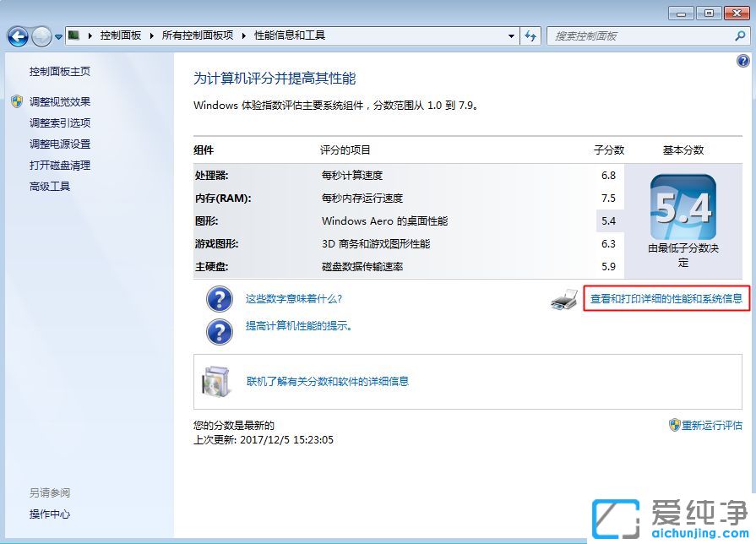Image resolution: width=756 pixels, height=544 pixels.
Task: Expand the address bar history dropdown
Action: pyautogui.click(x=511, y=36)
